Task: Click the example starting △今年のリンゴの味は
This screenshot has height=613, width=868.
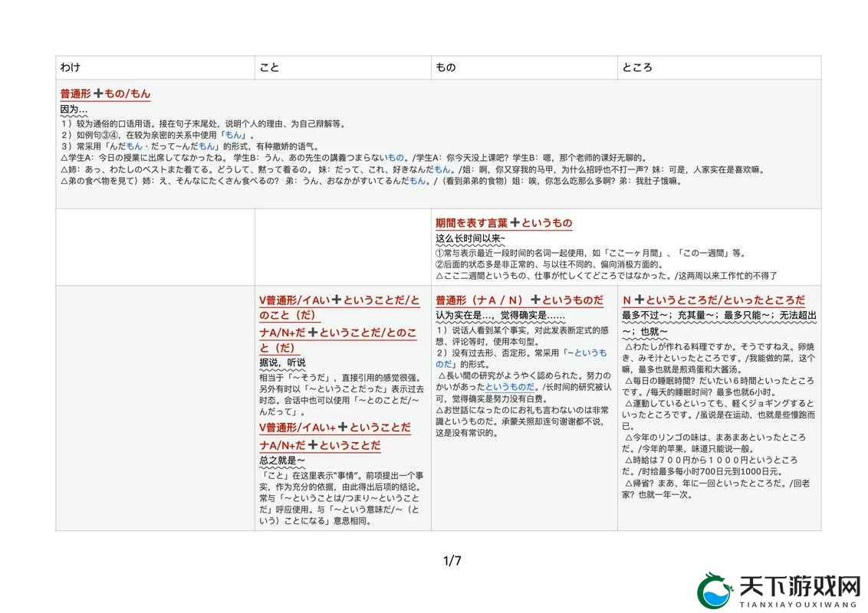Action: [x=714, y=443]
